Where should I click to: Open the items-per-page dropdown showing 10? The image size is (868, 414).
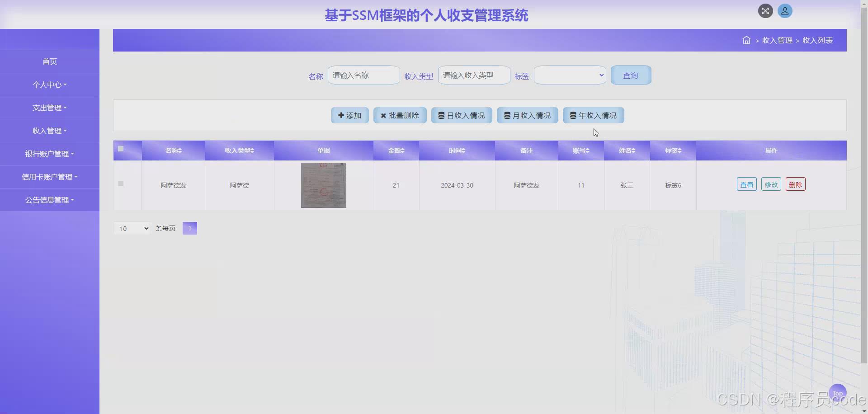click(131, 228)
